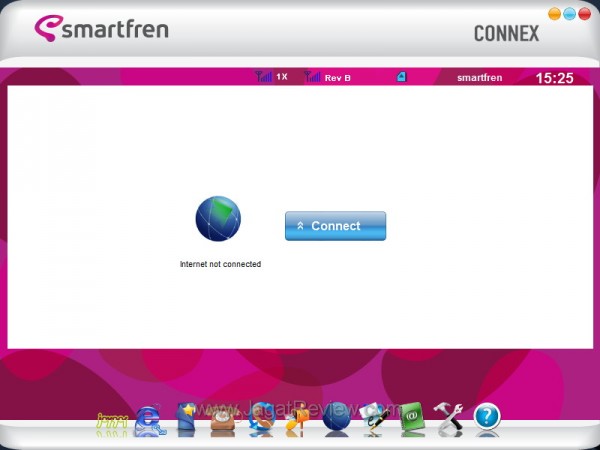Click the 'Internet not connected' status text
The width and height of the screenshot is (600, 450).
point(220,264)
